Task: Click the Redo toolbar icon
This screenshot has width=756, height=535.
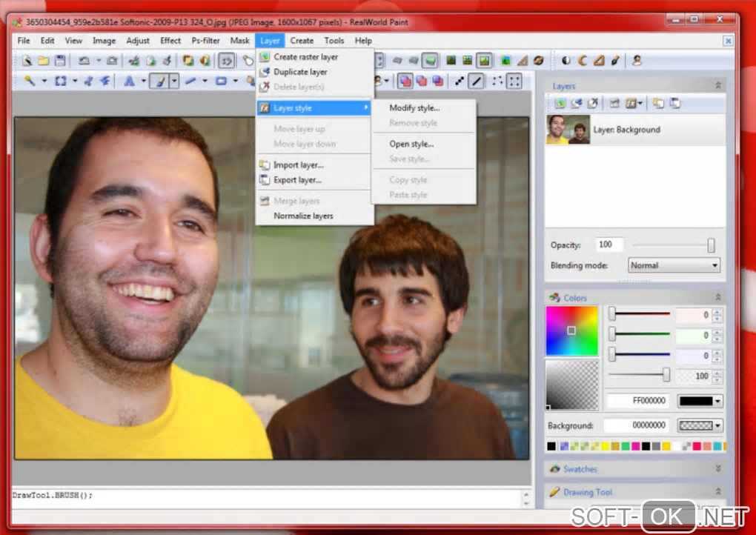Action: pyautogui.click(x=112, y=61)
